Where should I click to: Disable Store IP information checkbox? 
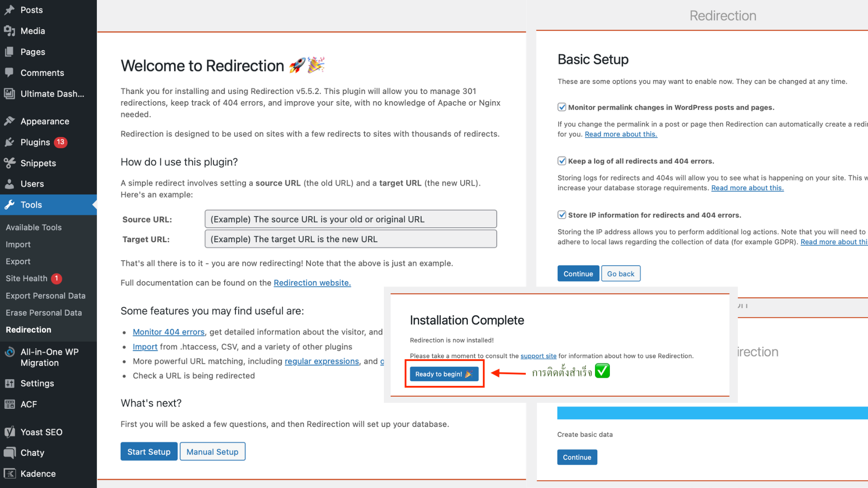coord(562,215)
